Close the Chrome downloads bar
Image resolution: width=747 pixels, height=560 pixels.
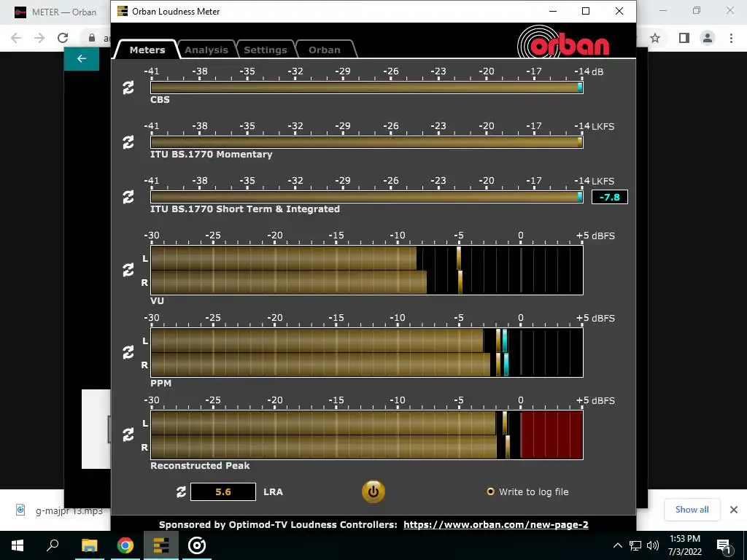tap(734, 510)
